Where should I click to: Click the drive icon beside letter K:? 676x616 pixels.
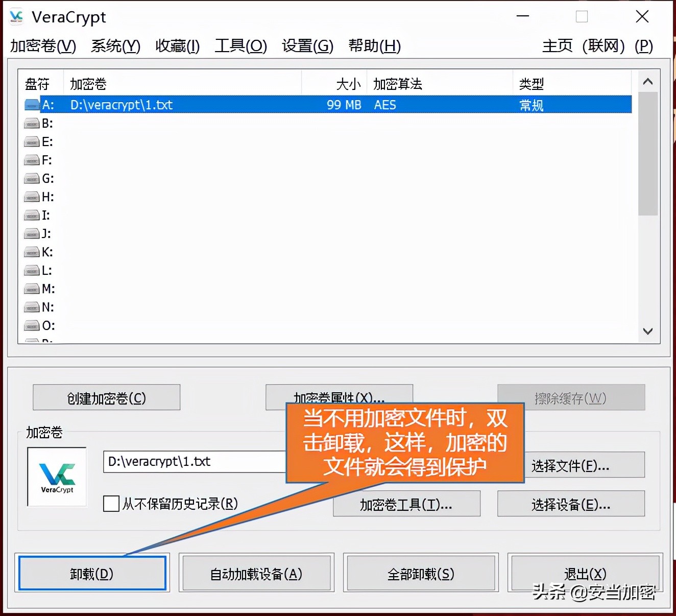coord(31,252)
